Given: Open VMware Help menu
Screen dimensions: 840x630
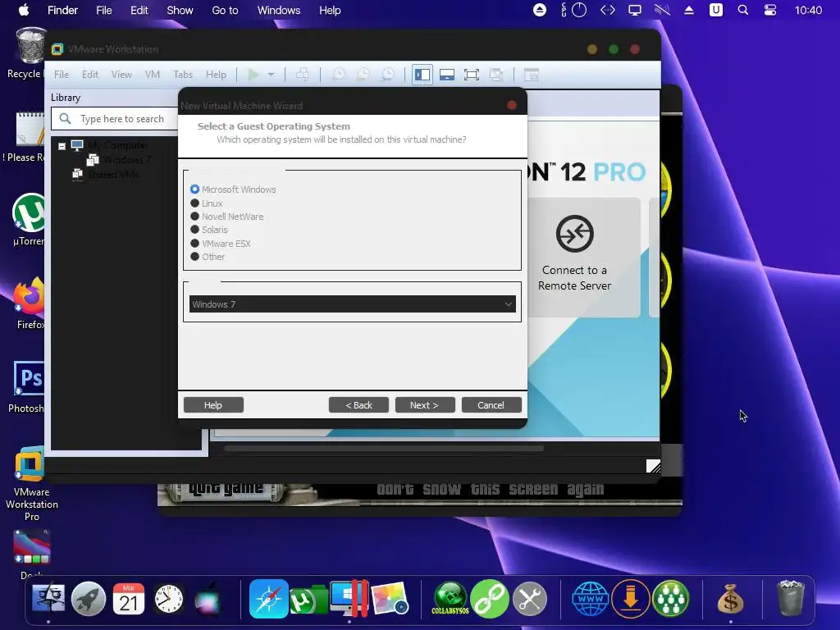Looking at the screenshot, I should (216, 75).
